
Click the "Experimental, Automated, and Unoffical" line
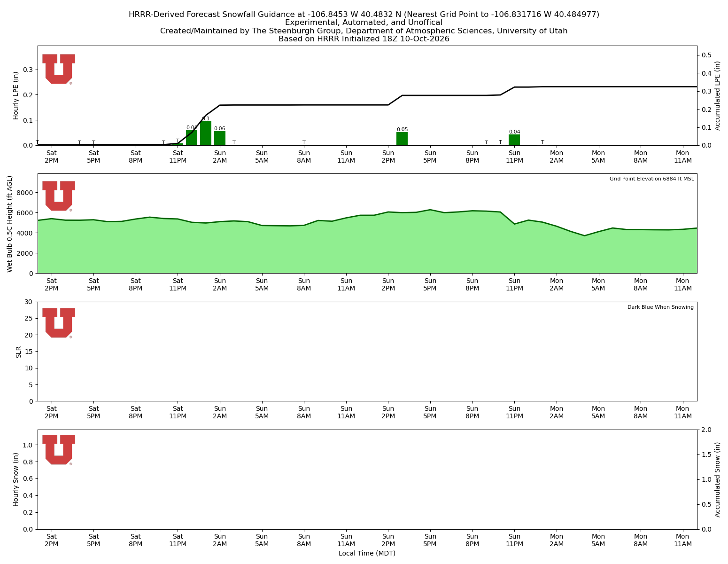[x=364, y=23]
